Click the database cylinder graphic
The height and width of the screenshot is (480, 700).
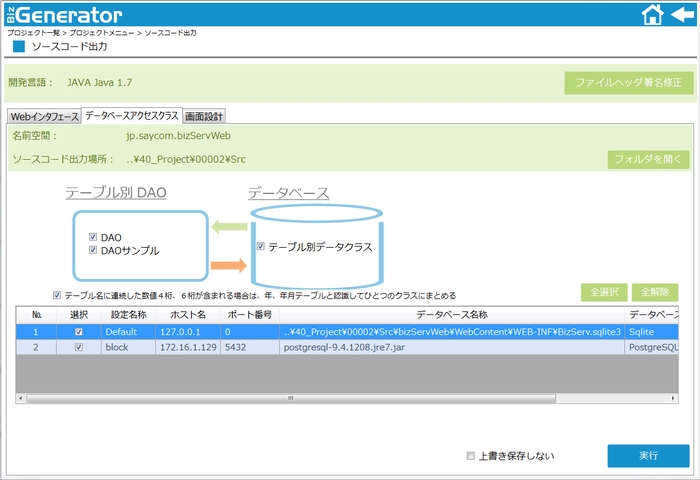pyautogui.click(x=316, y=247)
